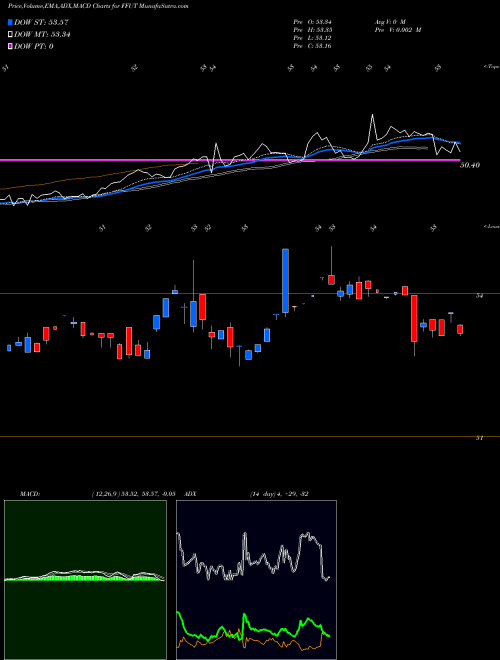
Task: Click the MACD '(12,26,9)' values text
Action: [x=133, y=494]
